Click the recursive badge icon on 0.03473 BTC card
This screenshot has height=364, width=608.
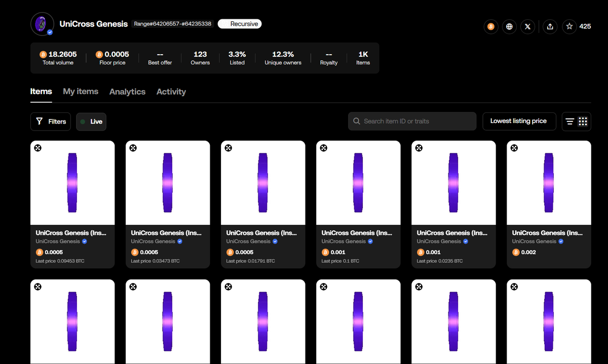click(133, 148)
